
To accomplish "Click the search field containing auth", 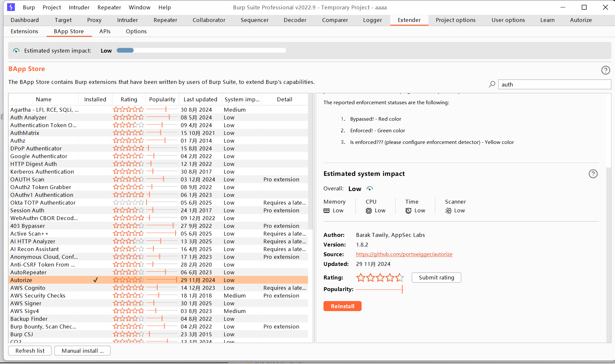I will tap(555, 85).
